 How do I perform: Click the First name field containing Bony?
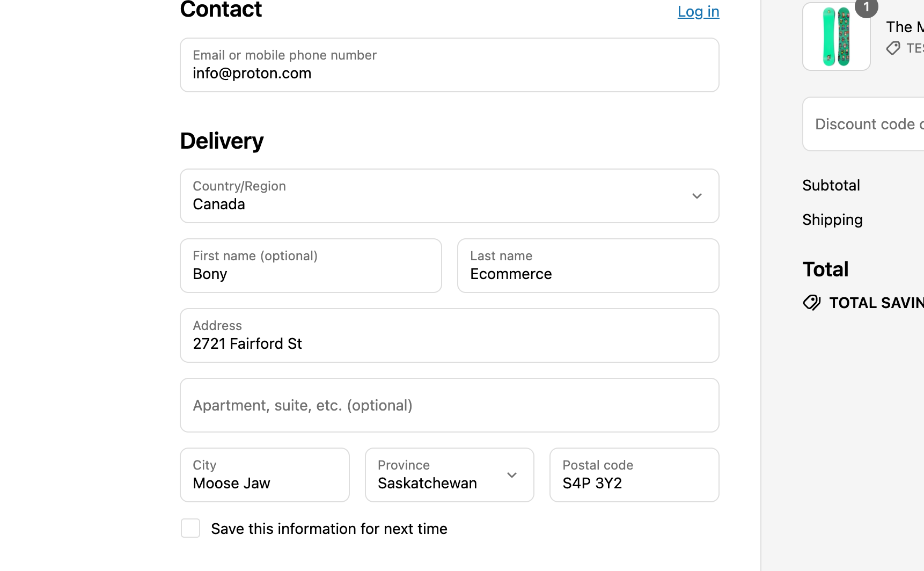click(x=311, y=266)
